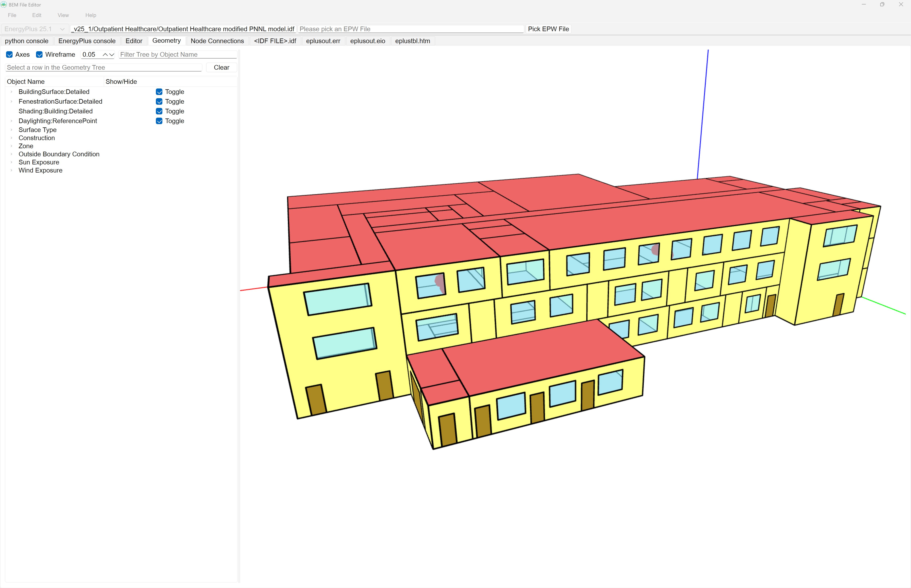Click the BEM File Editor app icon
Image resolution: width=911 pixels, height=588 pixels.
[x=4, y=5]
